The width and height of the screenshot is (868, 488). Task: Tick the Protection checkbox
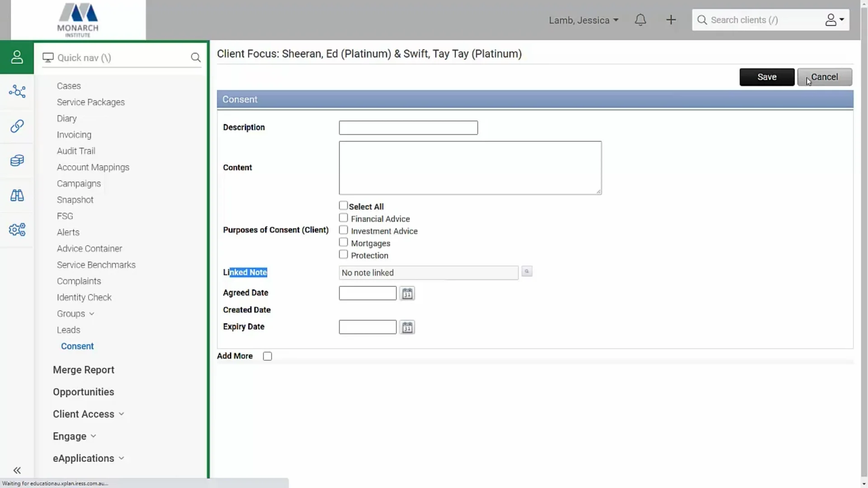(x=343, y=254)
